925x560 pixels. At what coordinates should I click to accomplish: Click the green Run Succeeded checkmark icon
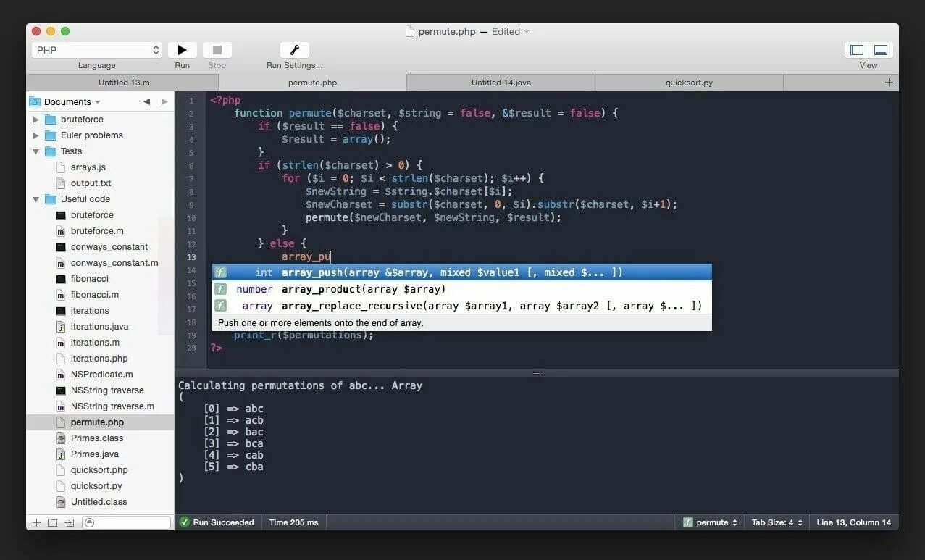(x=184, y=522)
